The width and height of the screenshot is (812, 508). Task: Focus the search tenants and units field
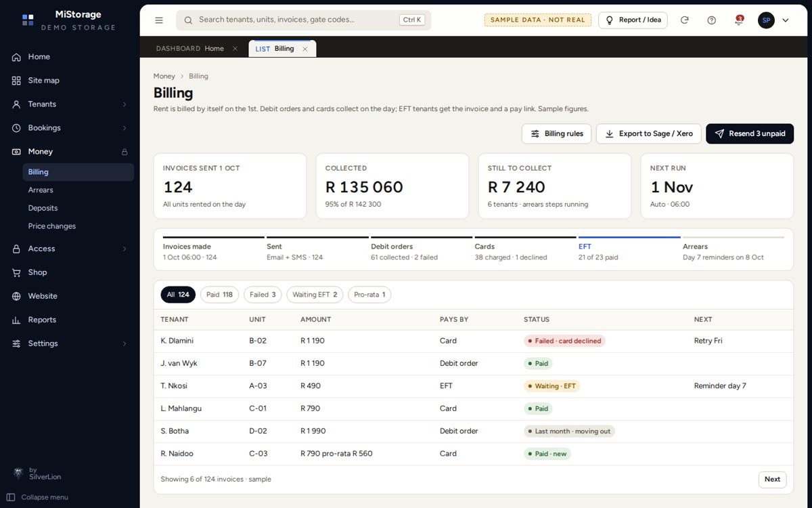click(303, 20)
